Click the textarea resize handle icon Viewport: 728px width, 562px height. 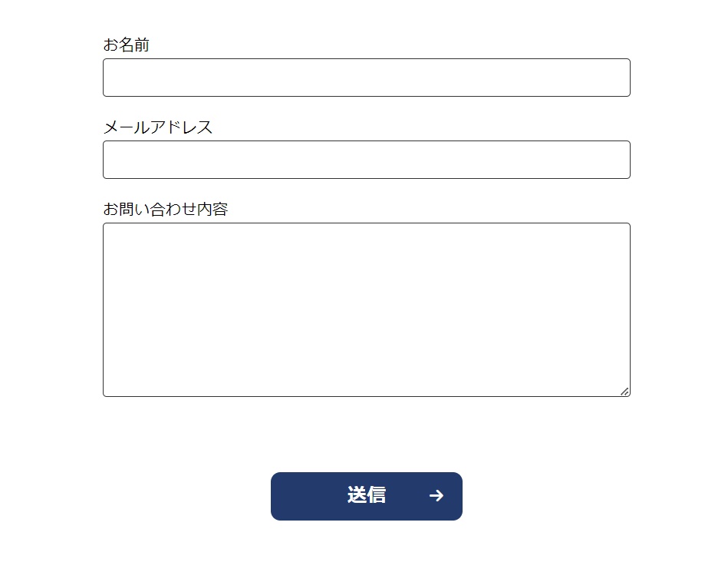624,392
